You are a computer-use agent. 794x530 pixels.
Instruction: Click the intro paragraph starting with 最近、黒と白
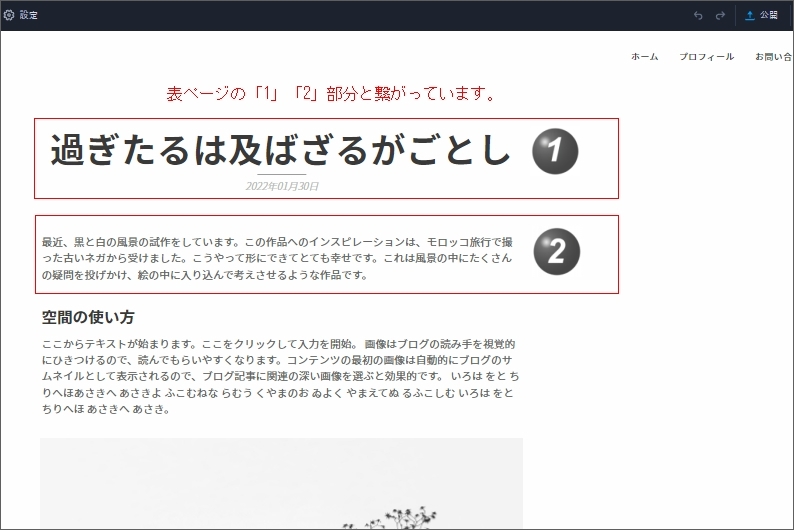278,258
